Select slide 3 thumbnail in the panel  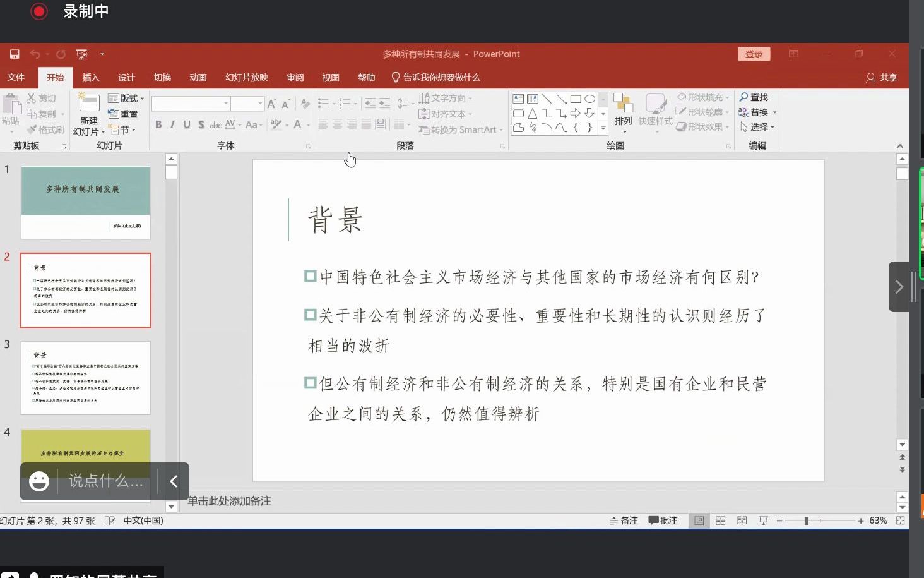pyautogui.click(x=86, y=378)
